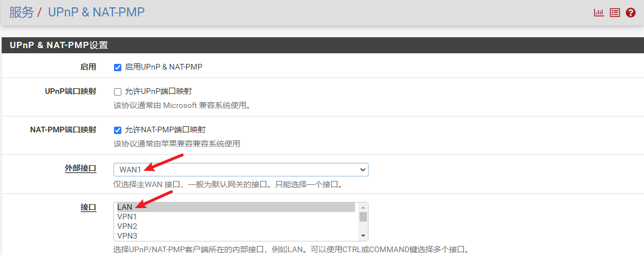The height and width of the screenshot is (255, 644).
Task: Enable the 允许UPnP端口映射 checkbox
Action: click(x=118, y=92)
